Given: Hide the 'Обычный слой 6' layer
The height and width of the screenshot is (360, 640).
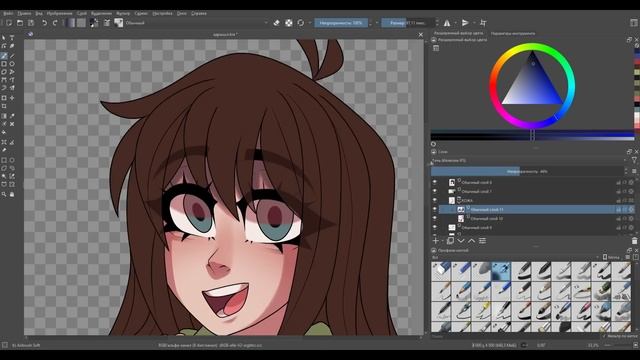Looking at the screenshot, I should click(x=434, y=182).
